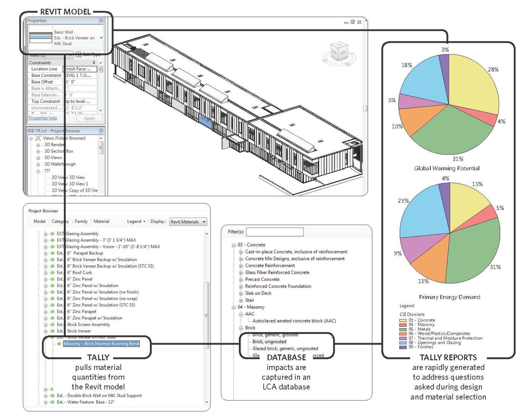The width and height of the screenshot is (532, 412).
Task: Select 3D View: 3D View 1
Action: pyautogui.click(x=70, y=184)
